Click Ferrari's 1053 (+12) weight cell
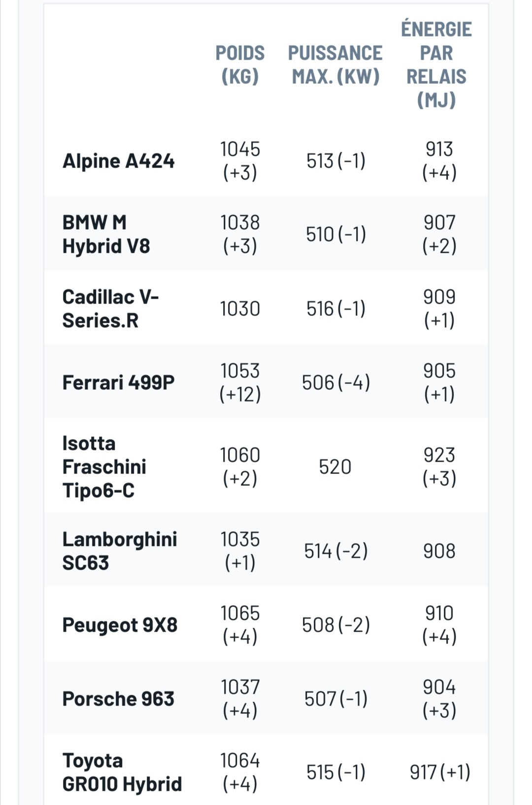 [x=240, y=382]
